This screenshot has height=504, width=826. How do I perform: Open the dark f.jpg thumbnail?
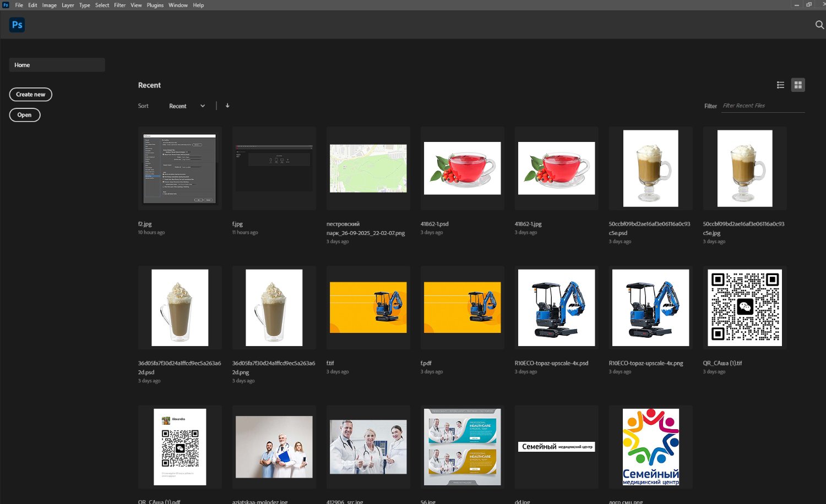pos(274,168)
